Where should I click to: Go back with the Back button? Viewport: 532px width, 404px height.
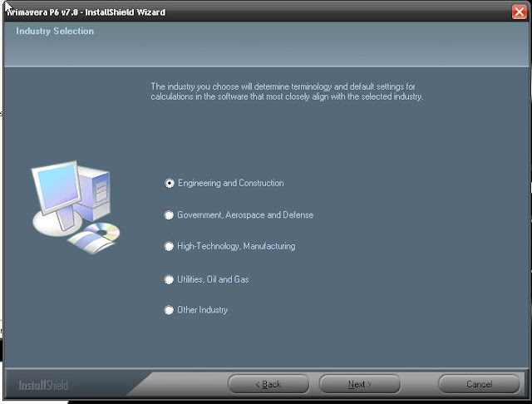click(x=268, y=384)
